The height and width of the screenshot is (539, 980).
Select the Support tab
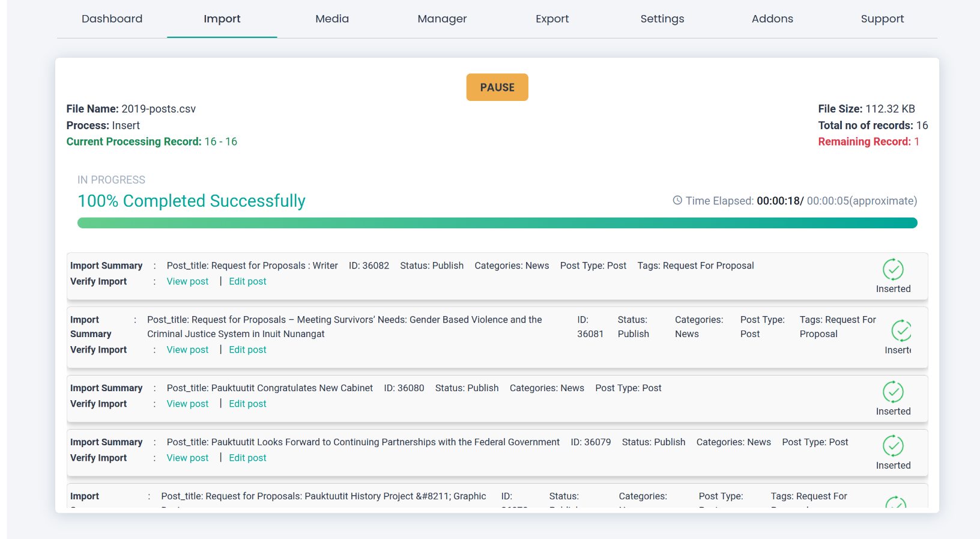click(x=882, y=19)
